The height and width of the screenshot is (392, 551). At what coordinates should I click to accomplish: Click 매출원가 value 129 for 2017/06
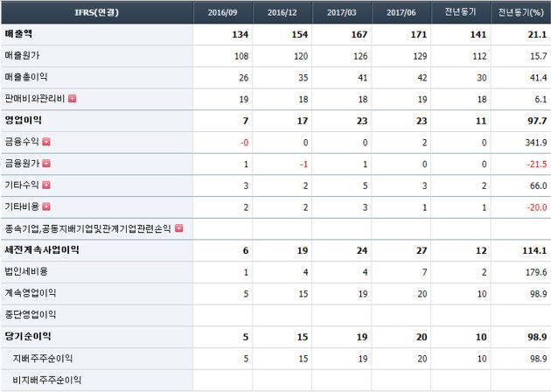(420, 56)
